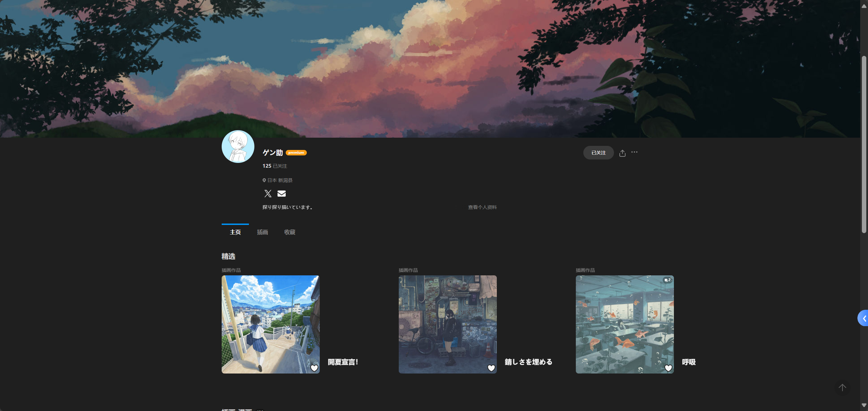Click the scrollbar down arrow
This screenshot has width=868, height=411.
(864, 405)
